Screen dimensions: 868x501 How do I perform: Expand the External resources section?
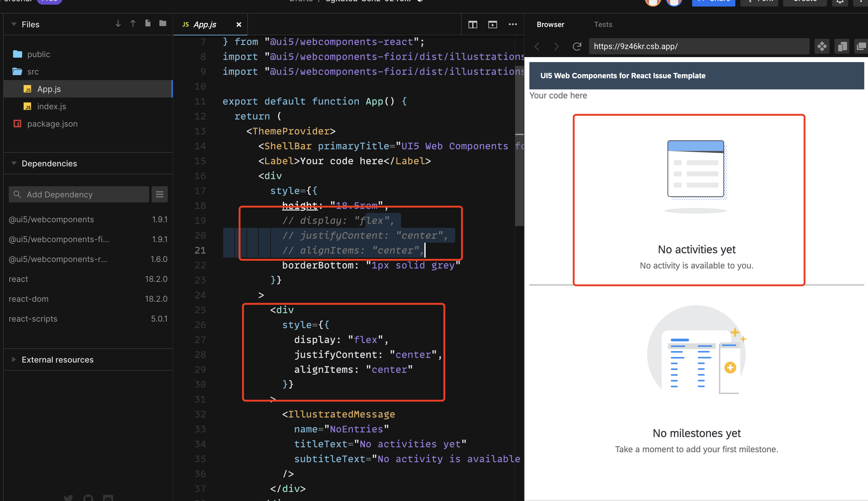14,359
